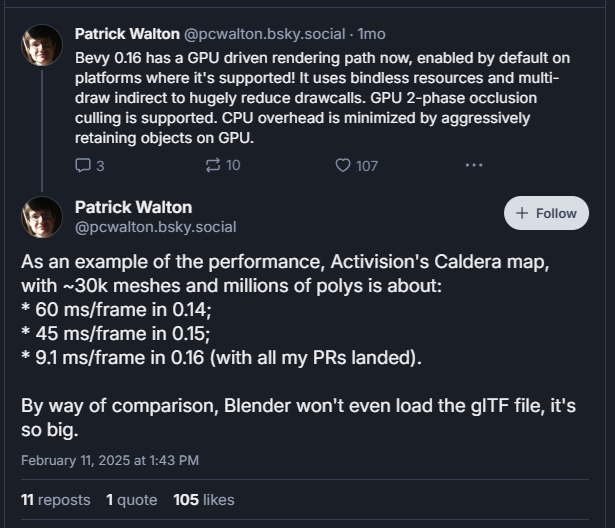Click the reply speech bubble icon
The height and width of the screenshot is (528, 615).
coord(83,165)
